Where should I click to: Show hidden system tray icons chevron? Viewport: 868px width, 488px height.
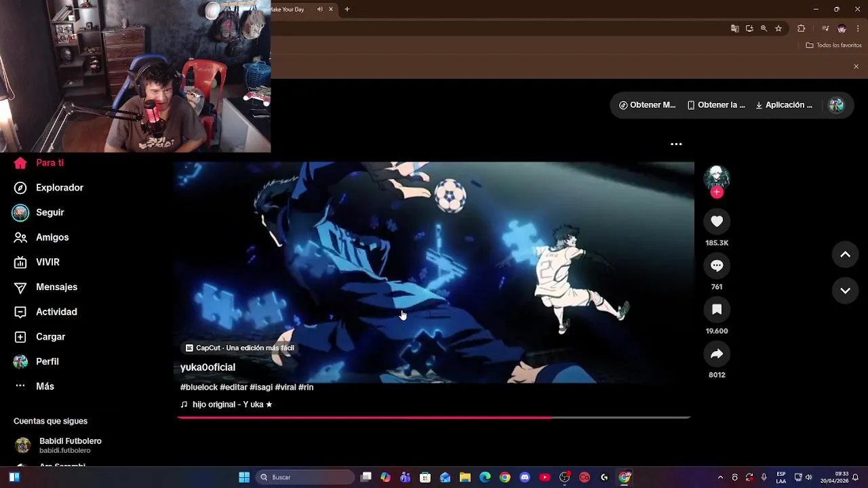pyautogui.click(x=720, y=477)
